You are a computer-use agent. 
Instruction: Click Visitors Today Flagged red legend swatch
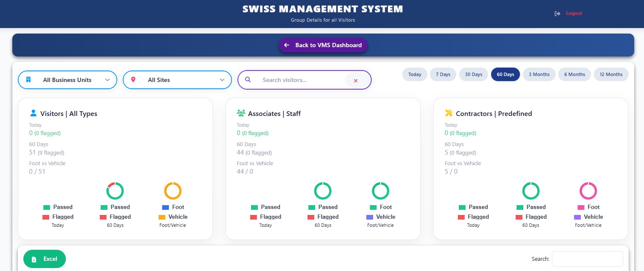(x=46, y=217)
